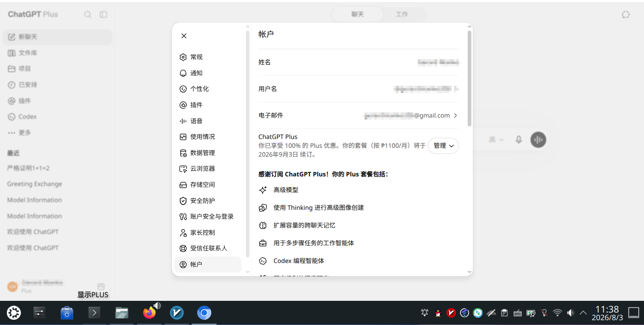Select 数据管理 in the settings menu
The image size is (644, 325).
(x=208, y=153)
